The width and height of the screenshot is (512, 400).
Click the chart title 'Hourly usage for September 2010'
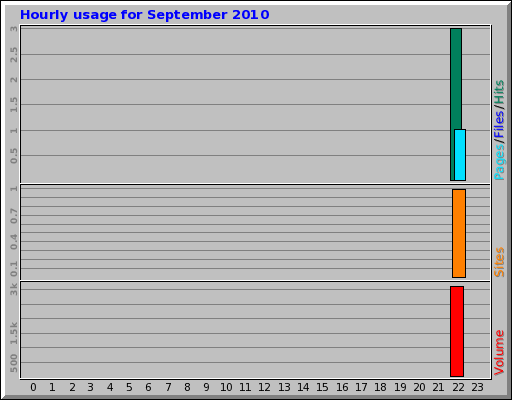[145, 15]
